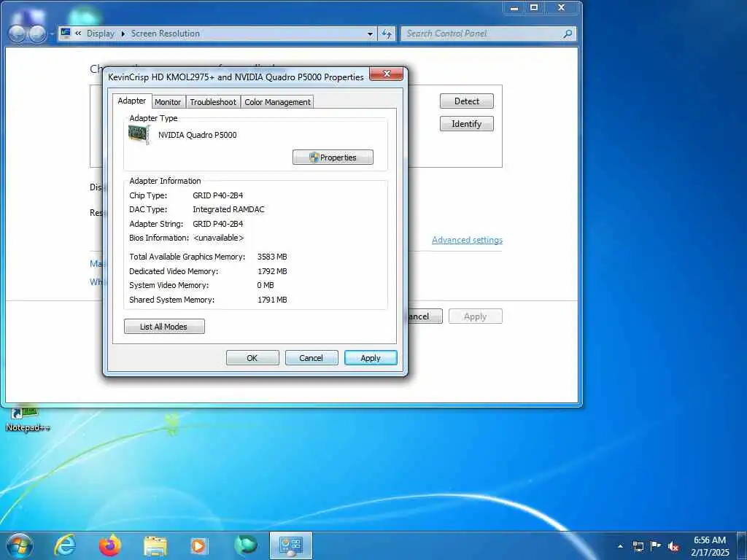
Task: Click the 3583 MB total memory value
Action: pyautogui.click(x=272, y=257)
